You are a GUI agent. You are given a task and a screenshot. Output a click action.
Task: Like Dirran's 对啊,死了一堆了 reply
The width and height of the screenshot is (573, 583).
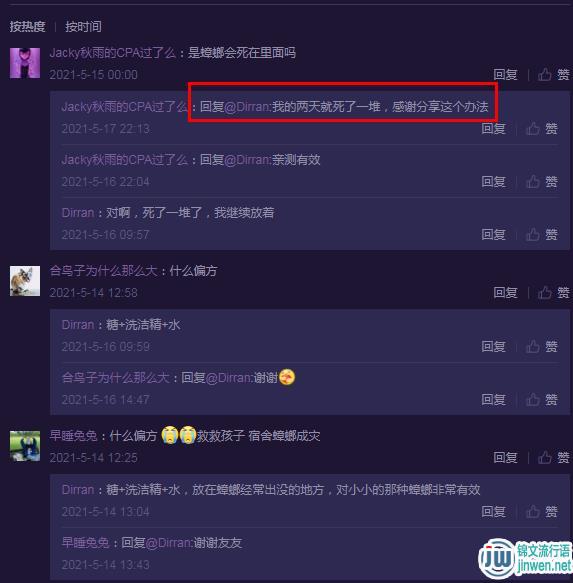(x=541, y=234)
